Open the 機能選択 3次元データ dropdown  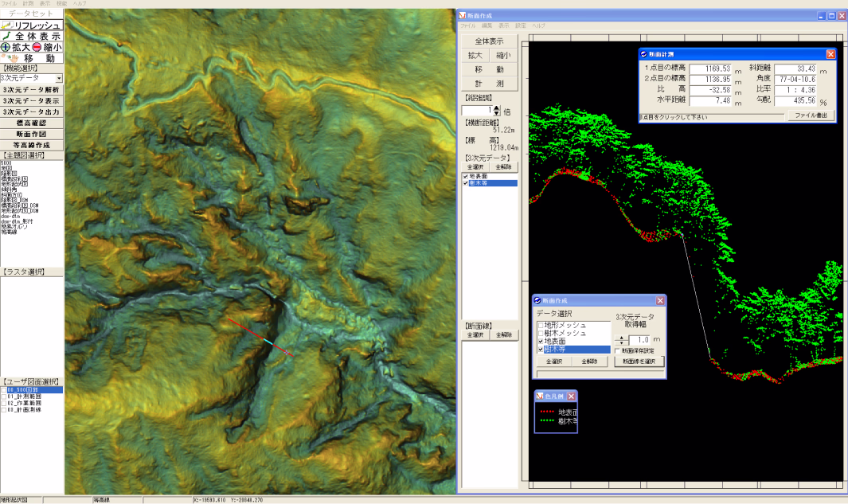point(59,79)
